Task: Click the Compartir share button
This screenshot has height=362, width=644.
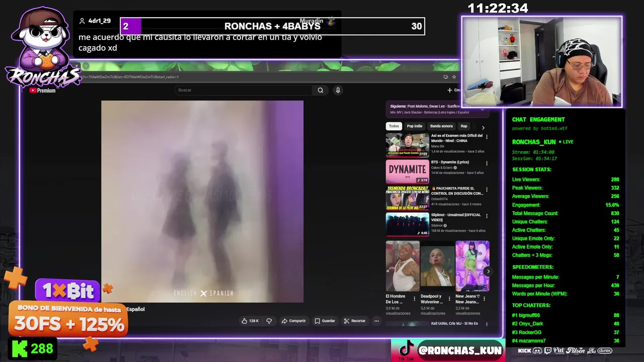Action: click(x=294, y=321)
